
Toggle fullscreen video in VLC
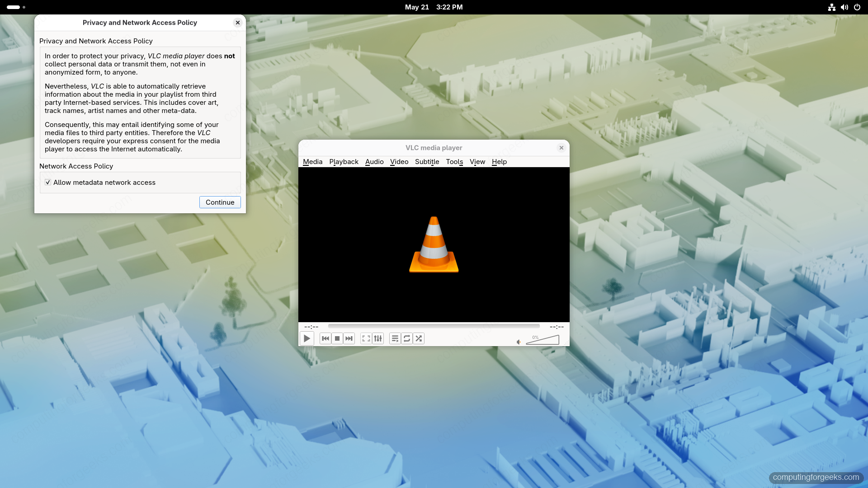click(x=366, y=338)
